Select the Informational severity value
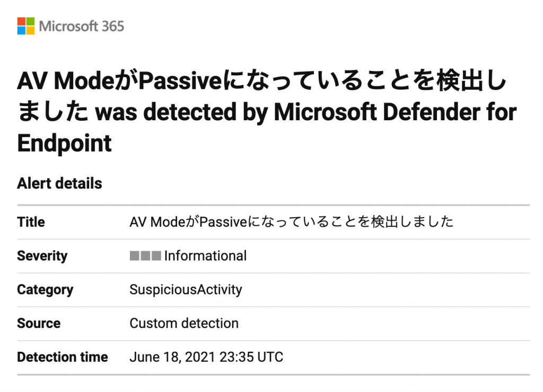The width and height of the screenshot is (543, 392). coord(205,256)
